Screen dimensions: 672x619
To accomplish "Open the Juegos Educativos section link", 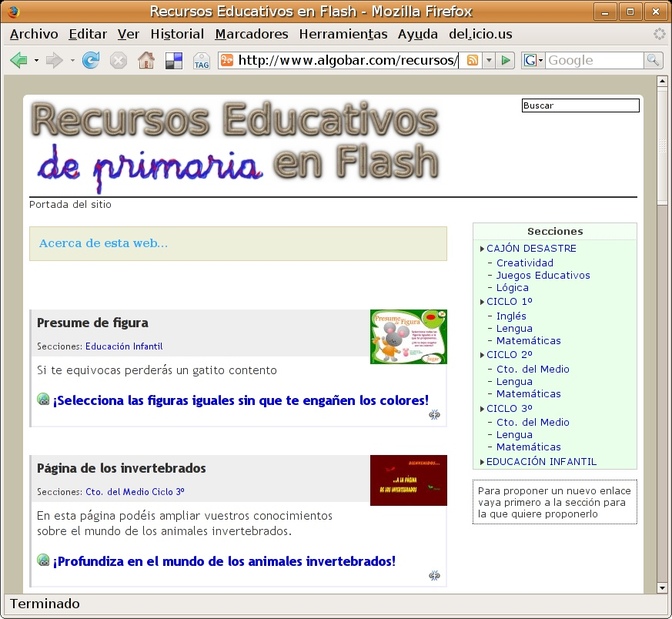I will click(543, 275).
